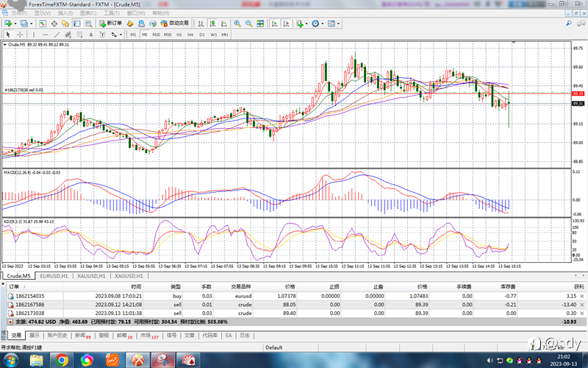The width and height of the screenshot is (588, 368).
Task: Select the horizontal line drawing tool
Action: (x=46, y=35)
